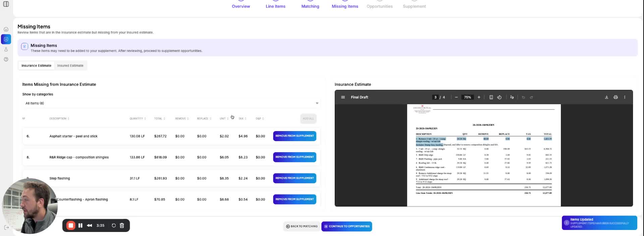Sort by the Quantity column
The image size is (644, 236).
coord(138,119)
